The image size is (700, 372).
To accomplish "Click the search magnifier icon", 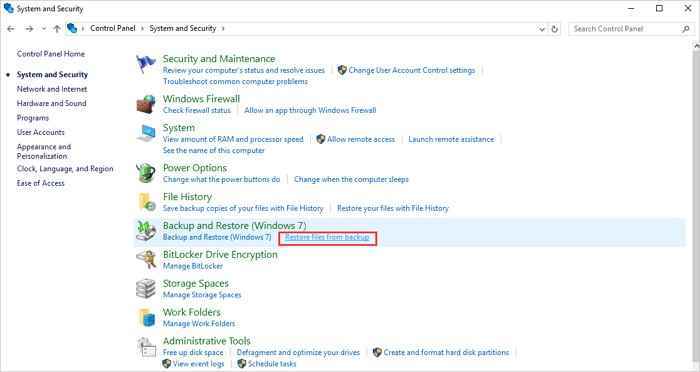I will 686,29.
